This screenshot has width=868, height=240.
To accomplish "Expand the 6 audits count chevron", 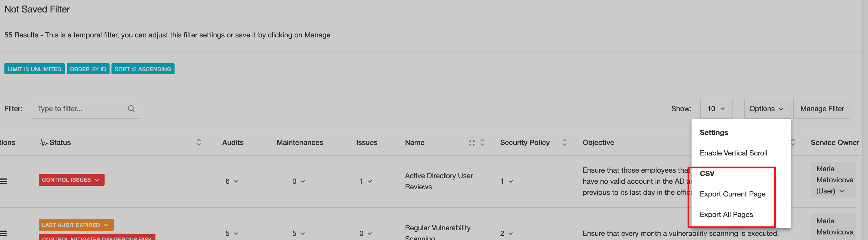I will [x=232, y=181].
